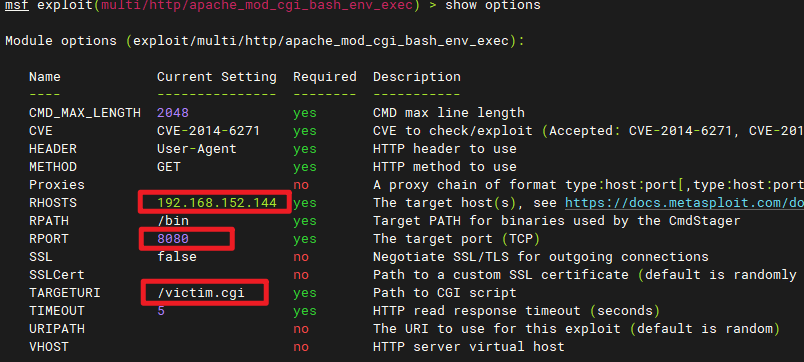Click the CMD_MAX_LENGTH value 2048
This screenshot has width=804, height=362.
(x=173, y=113)
